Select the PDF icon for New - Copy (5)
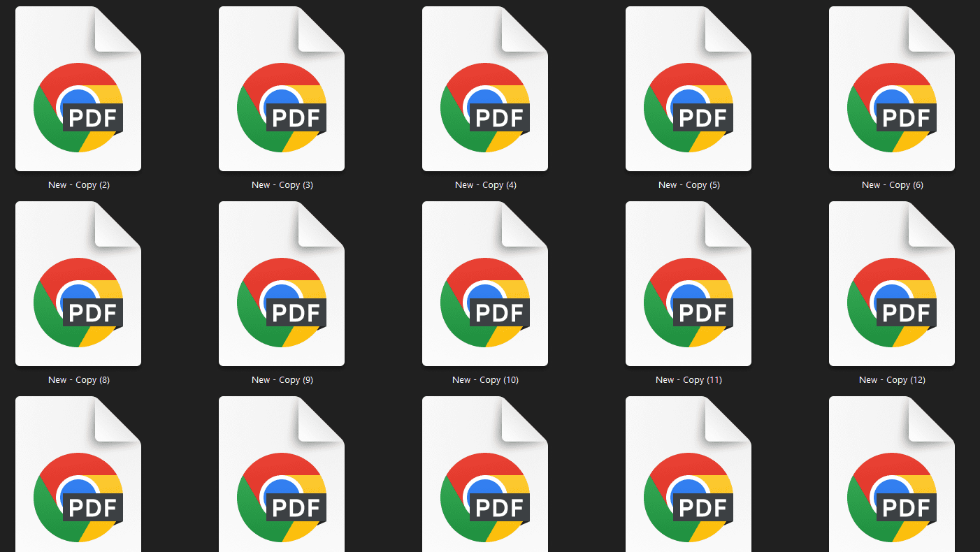Screen dimensions: 980x552 coord(689,89)
